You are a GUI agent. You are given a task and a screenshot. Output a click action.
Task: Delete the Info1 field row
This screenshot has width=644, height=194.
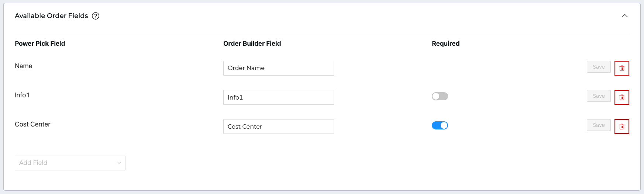(621, 97)
